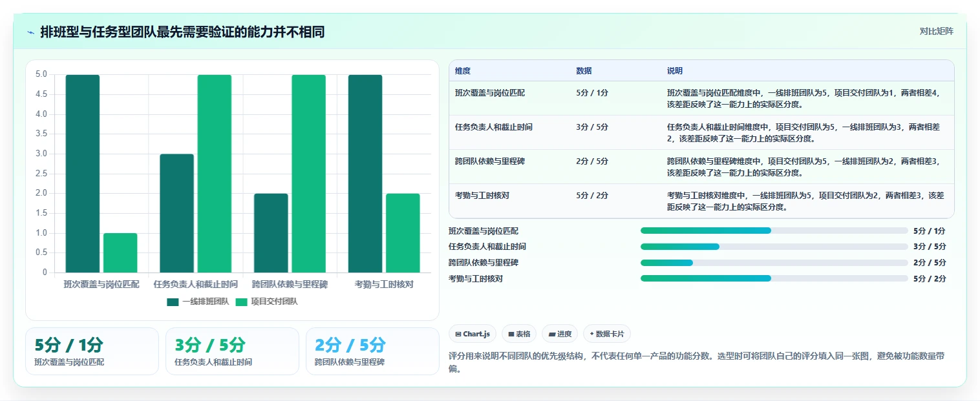The image size is (980, 401).
Task: Toggle 一线排班团队 legend entry in chart
Action: [198, 302]
